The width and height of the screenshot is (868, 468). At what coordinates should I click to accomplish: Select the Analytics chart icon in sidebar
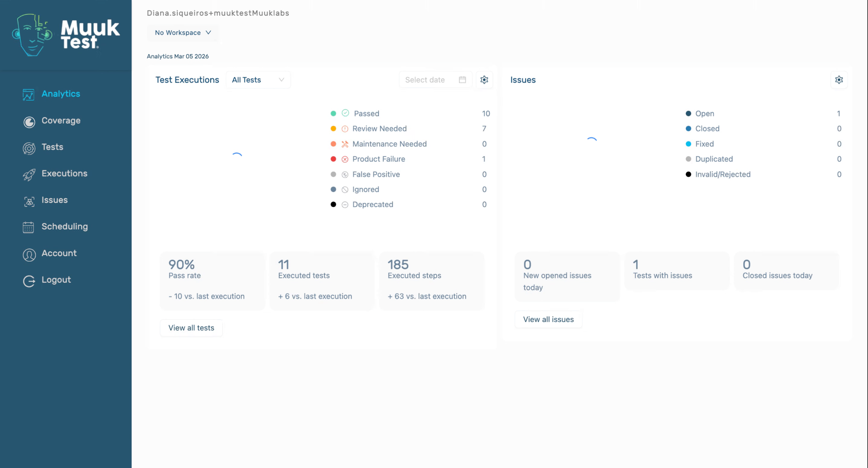click(28, 94)
